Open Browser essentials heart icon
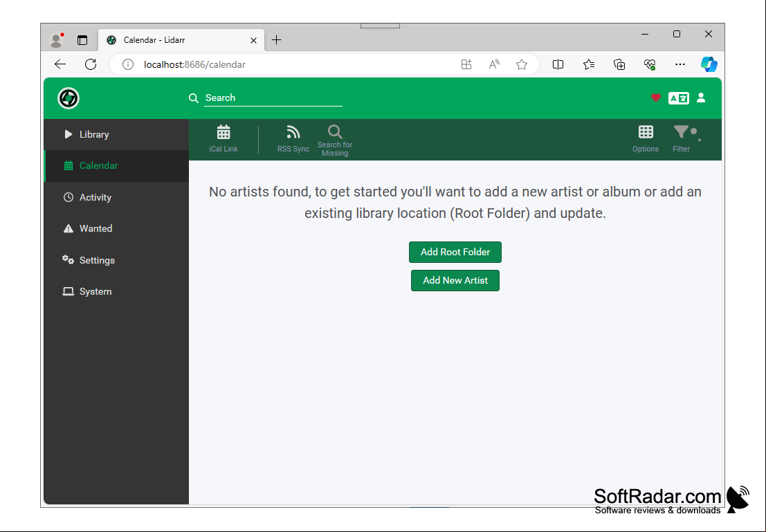 pyautogui.click(x=649, y=64)
